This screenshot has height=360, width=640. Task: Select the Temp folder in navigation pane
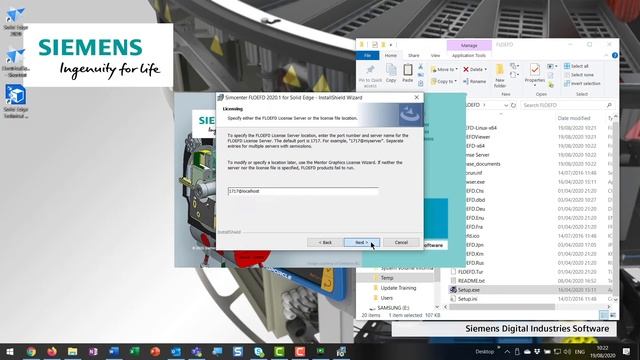[x=387, y=278]
